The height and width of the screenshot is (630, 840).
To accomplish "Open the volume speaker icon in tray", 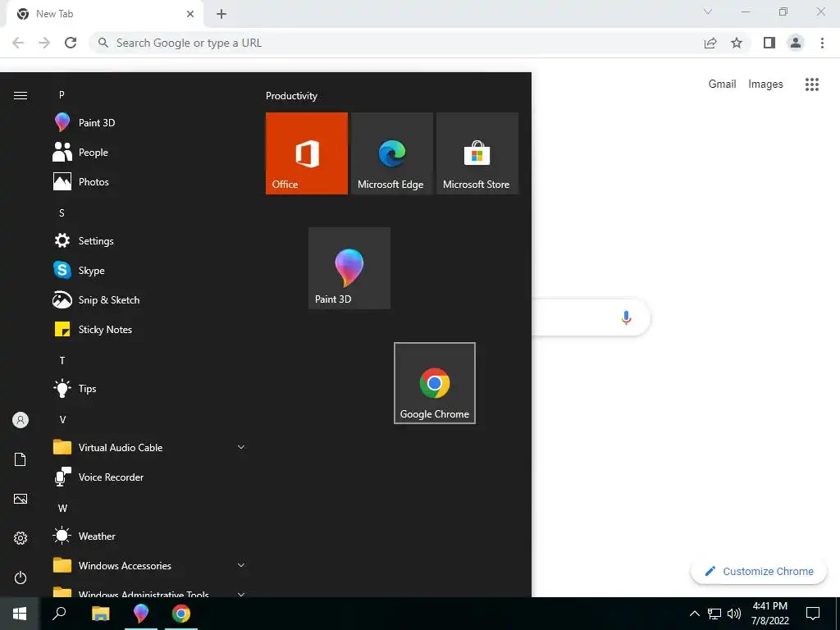I will 734,614.
